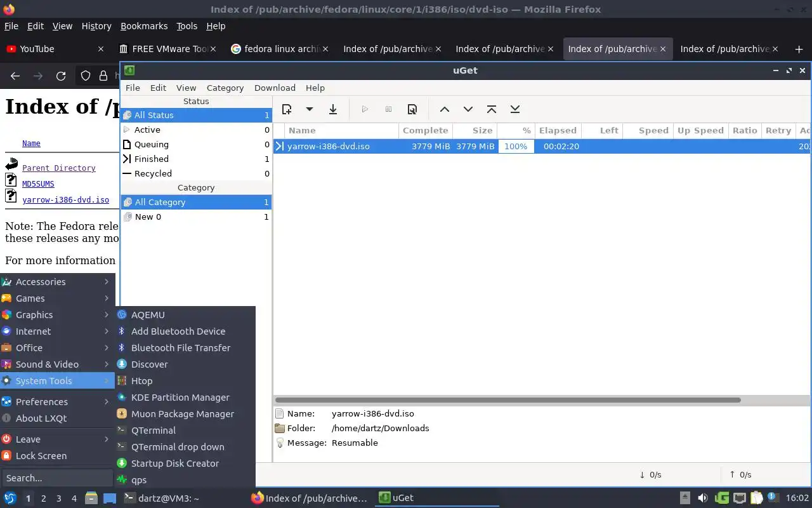Open uGet Help menu
812x508 pixels.
click(315, 88)
